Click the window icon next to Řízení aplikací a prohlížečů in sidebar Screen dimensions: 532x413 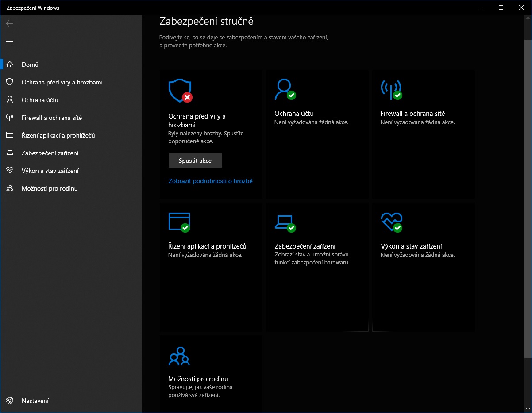(10, 135)
